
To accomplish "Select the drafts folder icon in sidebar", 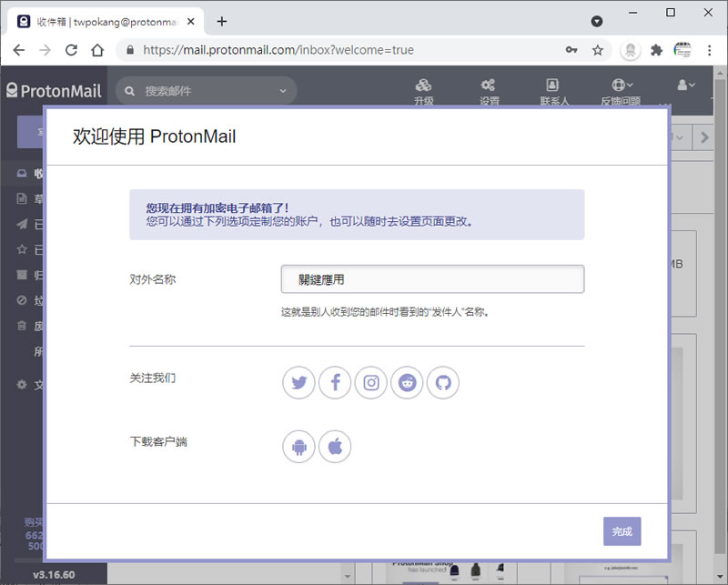I will (22, 198).
